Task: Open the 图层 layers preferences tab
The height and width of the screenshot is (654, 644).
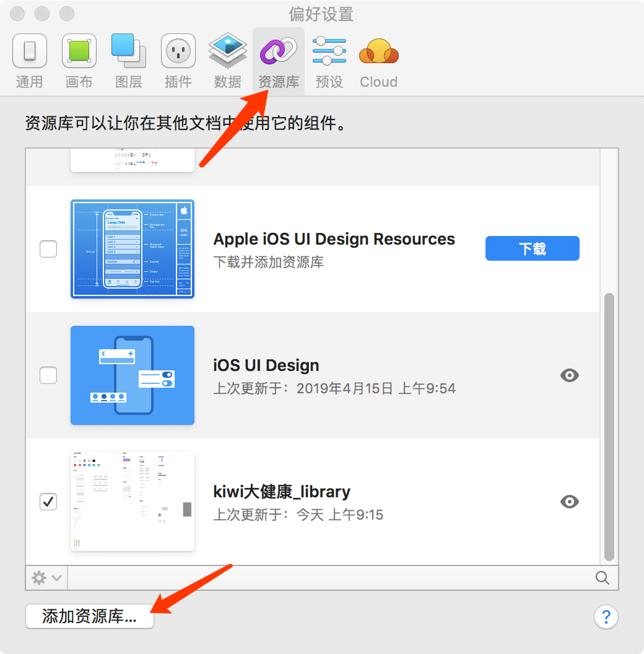Action: [x=128, y=61]
